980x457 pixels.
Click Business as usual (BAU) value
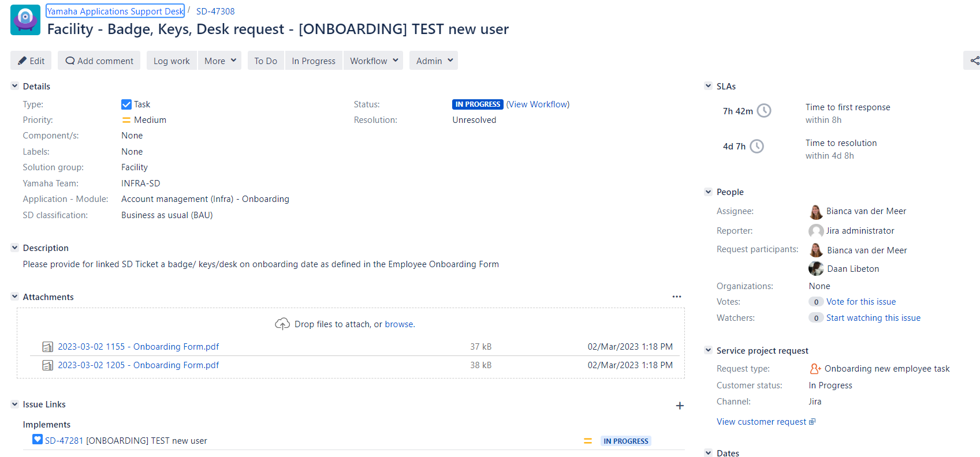coord(167,215)
